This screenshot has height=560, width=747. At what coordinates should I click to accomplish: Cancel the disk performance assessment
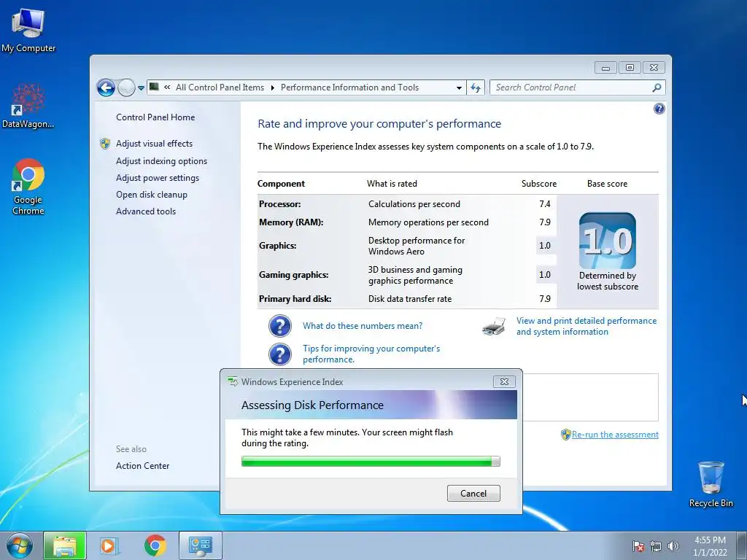473,494
